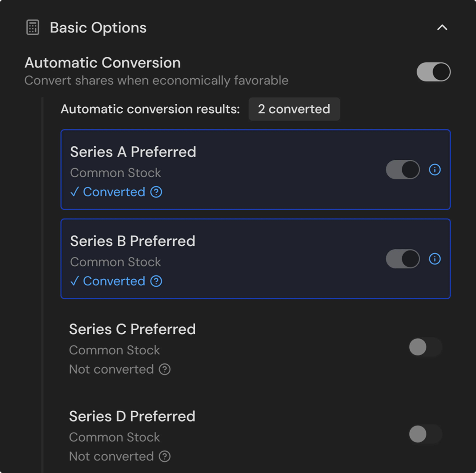Click the "2 converted" results badge
The image size is (476, 473).
[294, 109]
